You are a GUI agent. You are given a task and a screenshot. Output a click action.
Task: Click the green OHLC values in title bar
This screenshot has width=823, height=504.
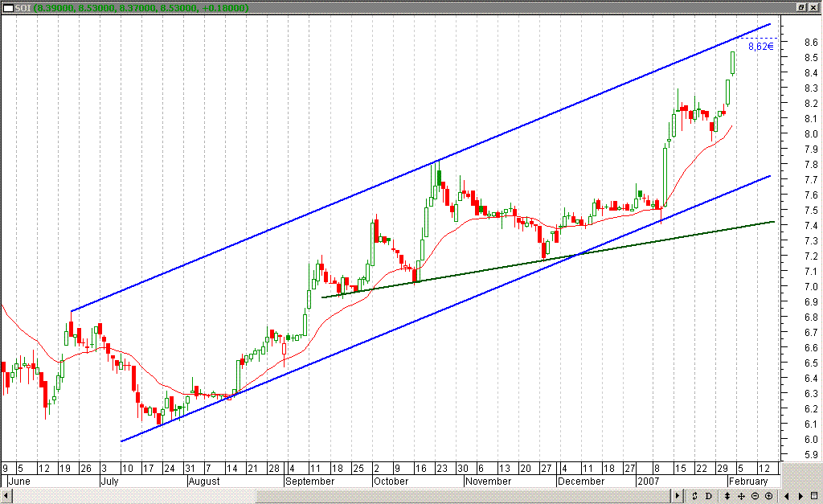(141, 8)
